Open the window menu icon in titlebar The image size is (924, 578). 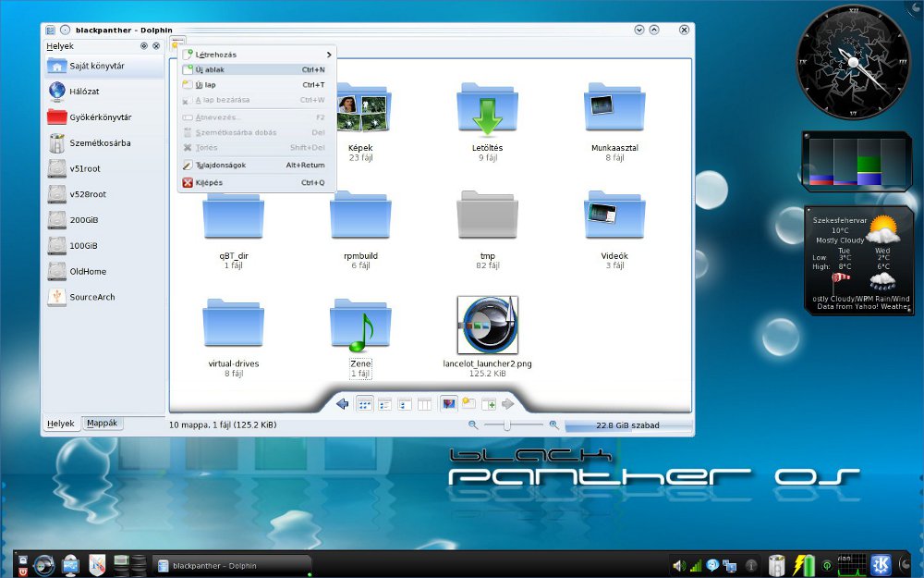(51, 31)
